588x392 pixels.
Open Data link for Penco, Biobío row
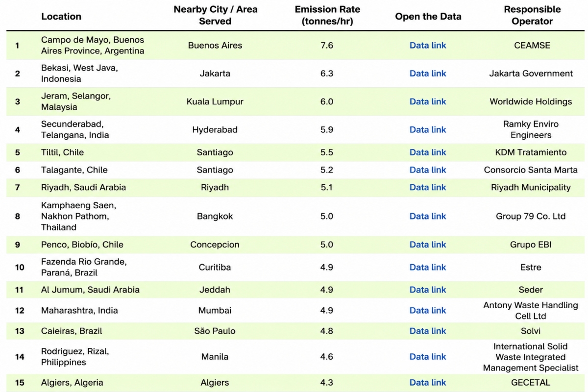pos(428,245)
